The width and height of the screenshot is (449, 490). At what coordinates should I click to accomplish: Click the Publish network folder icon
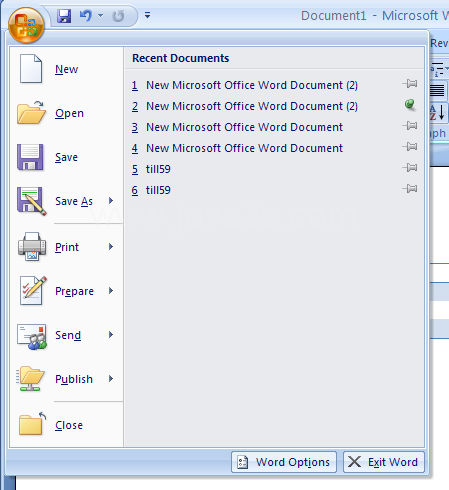tap(30, 379)
